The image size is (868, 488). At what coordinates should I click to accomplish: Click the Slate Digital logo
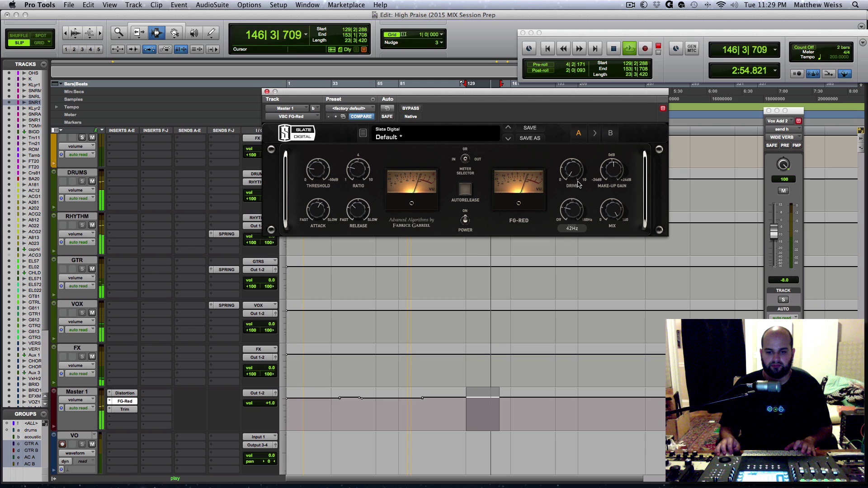(297, 133)
